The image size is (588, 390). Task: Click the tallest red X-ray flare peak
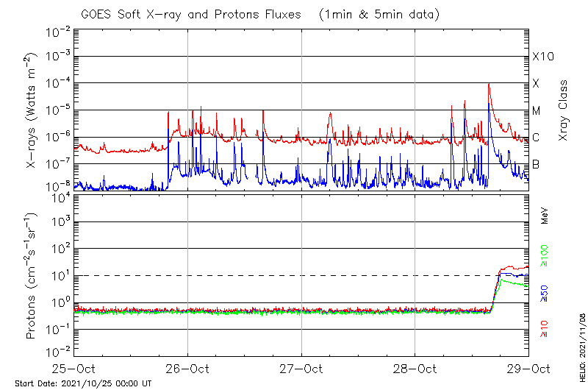coord(489,85)
